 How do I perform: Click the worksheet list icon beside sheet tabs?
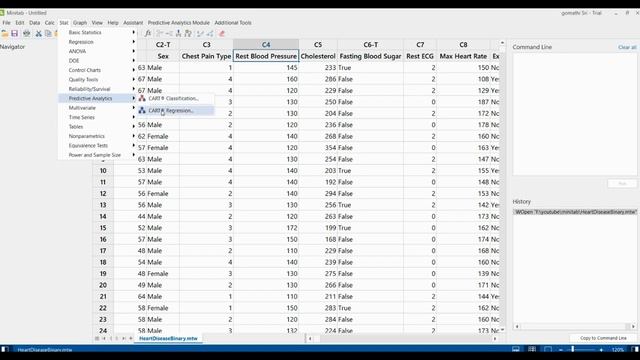(x=97, y=338)
